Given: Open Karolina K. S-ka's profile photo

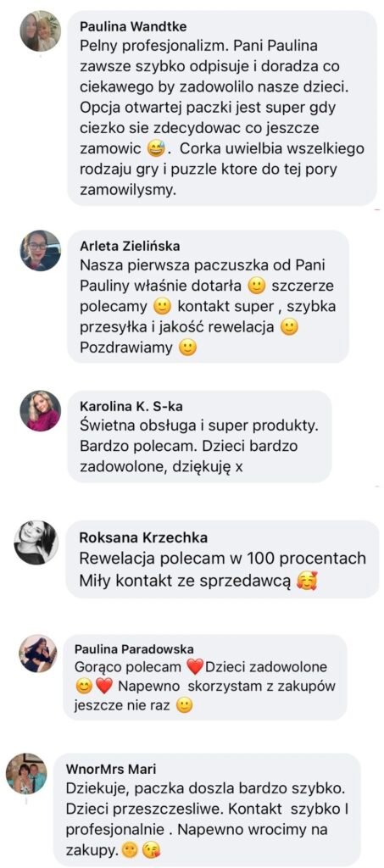Looking at the screenshot, I should (x=41, y=411).
